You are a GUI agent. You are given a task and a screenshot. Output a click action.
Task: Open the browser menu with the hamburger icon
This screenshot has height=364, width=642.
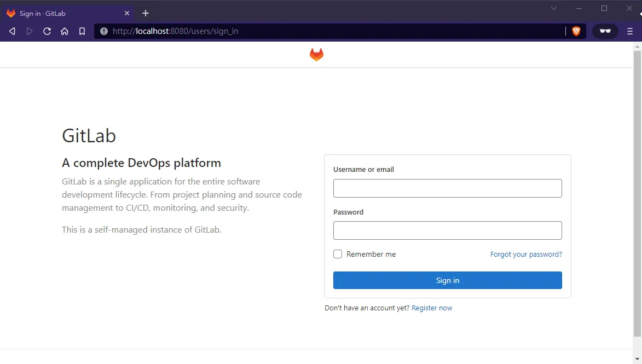point(629,31)
